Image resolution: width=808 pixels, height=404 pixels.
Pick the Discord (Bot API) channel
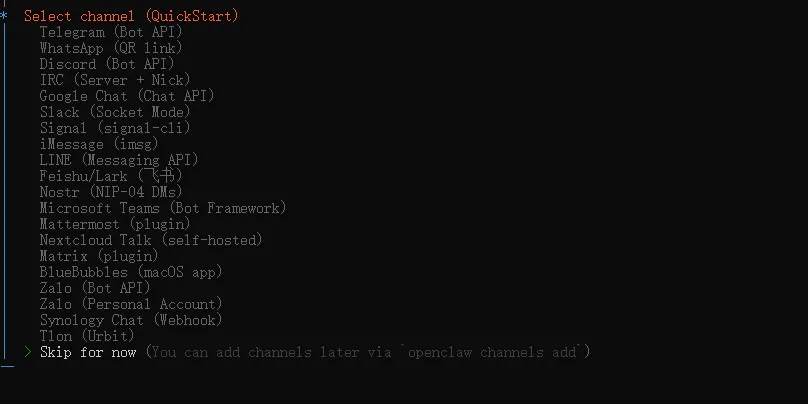107,64
